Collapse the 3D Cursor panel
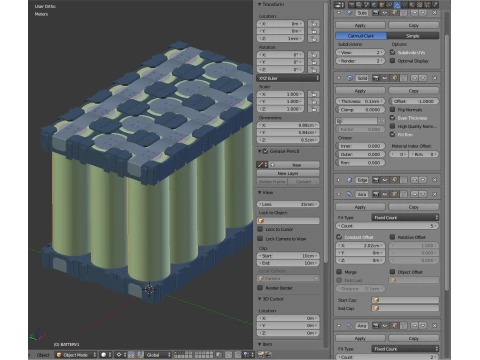 tap(260, 299)
